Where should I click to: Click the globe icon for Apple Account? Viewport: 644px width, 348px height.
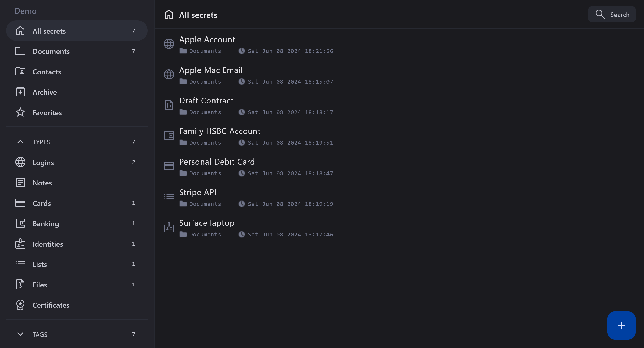coord(169,44)
